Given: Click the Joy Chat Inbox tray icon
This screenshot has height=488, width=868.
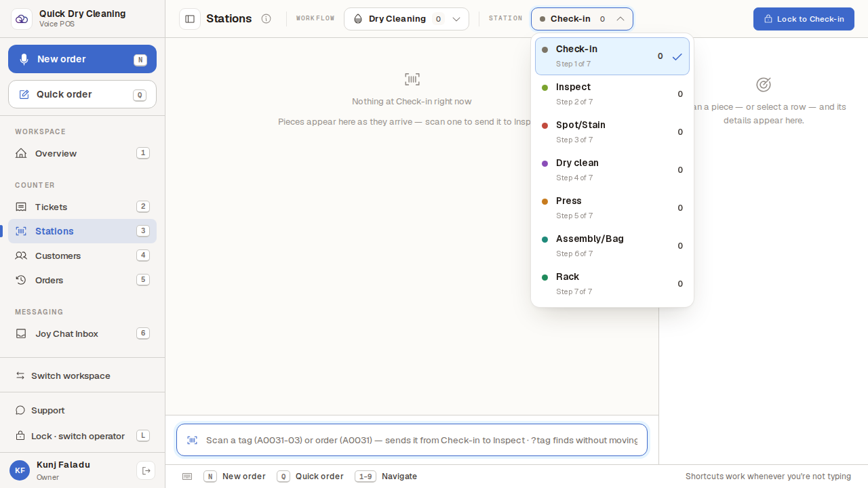Looking at the screenshot, I should [21, 333].
